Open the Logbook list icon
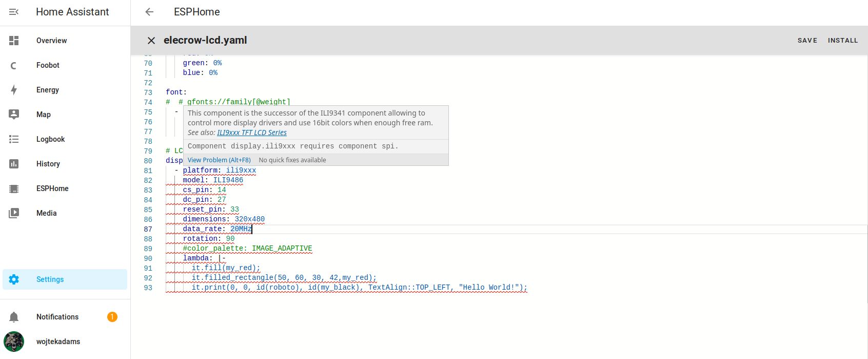 [x=14, y=139]
